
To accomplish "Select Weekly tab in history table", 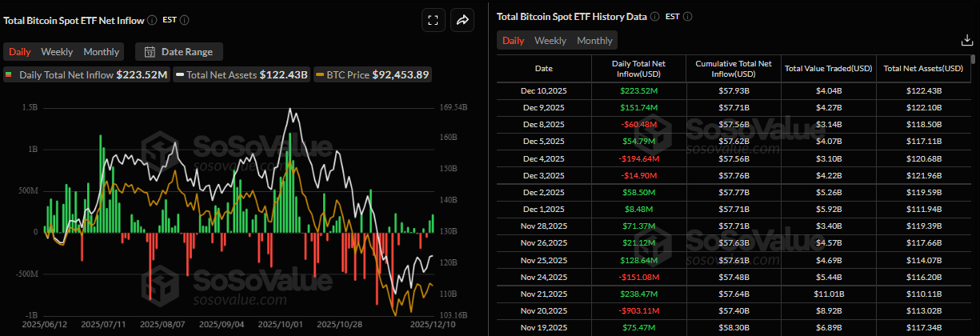I will click(550, 41).
